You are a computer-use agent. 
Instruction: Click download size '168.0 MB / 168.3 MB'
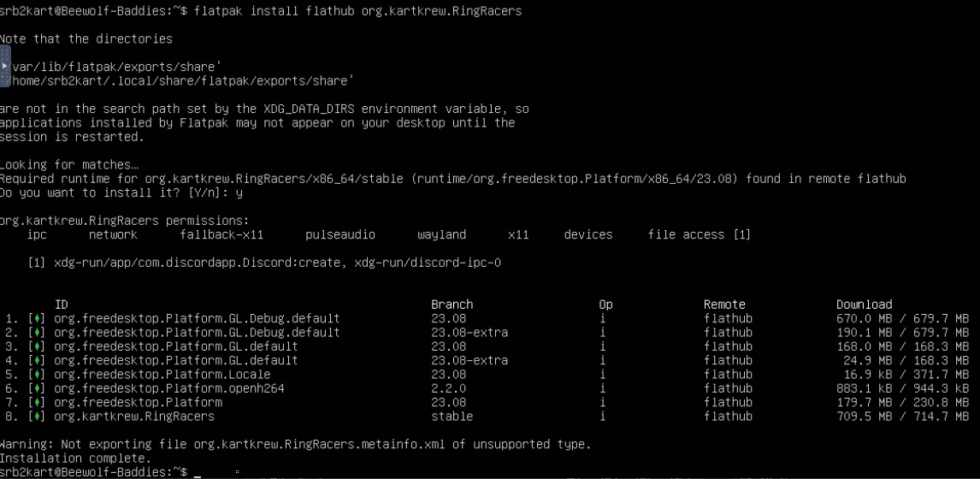tap(902, 346)
